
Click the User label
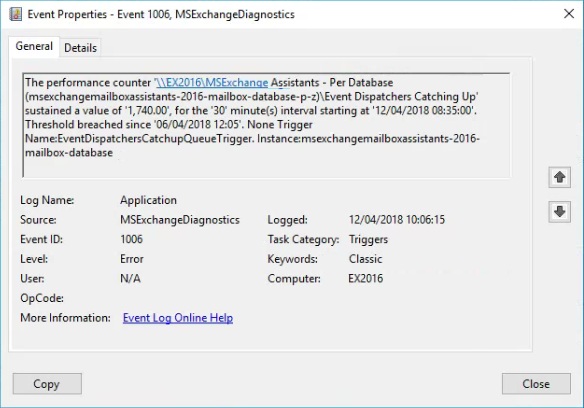click(32, 279)
